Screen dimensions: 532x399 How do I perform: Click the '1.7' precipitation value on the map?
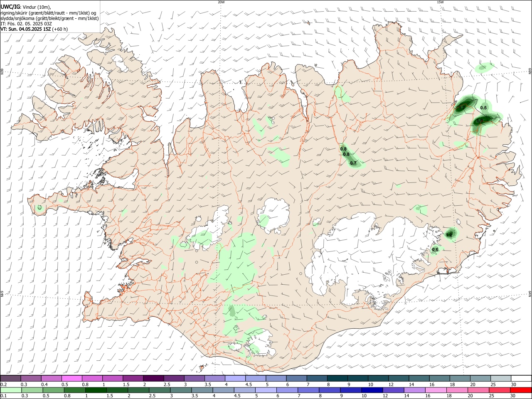462,108
